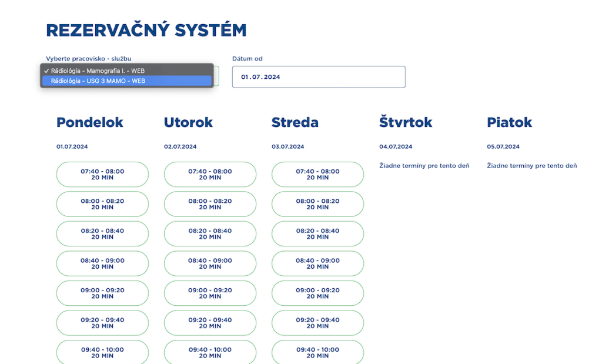Click the Piatok day heading
This screenshot has width=602, height=364.
pyautogui.click(x=510, y=122)
